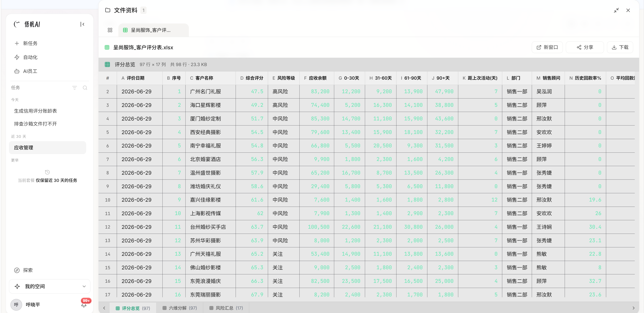Switch to the file grid view icon

point(110,30)
